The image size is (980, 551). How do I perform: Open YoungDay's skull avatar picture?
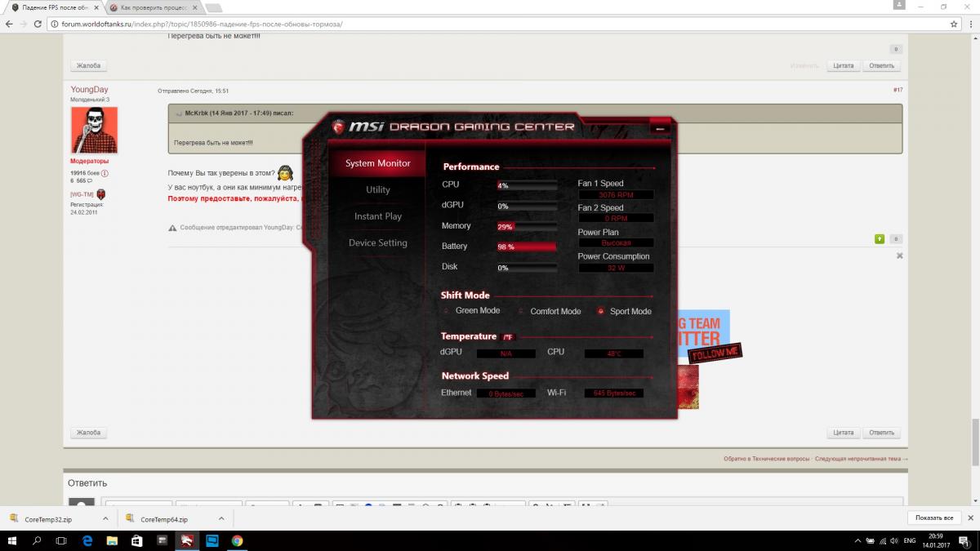[x=94, y=130]
